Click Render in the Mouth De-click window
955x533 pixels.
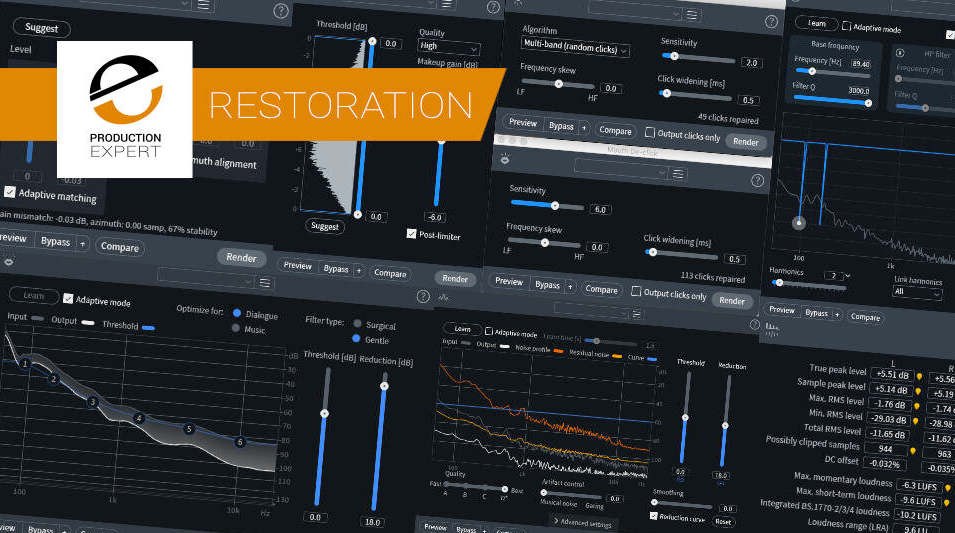731,300
